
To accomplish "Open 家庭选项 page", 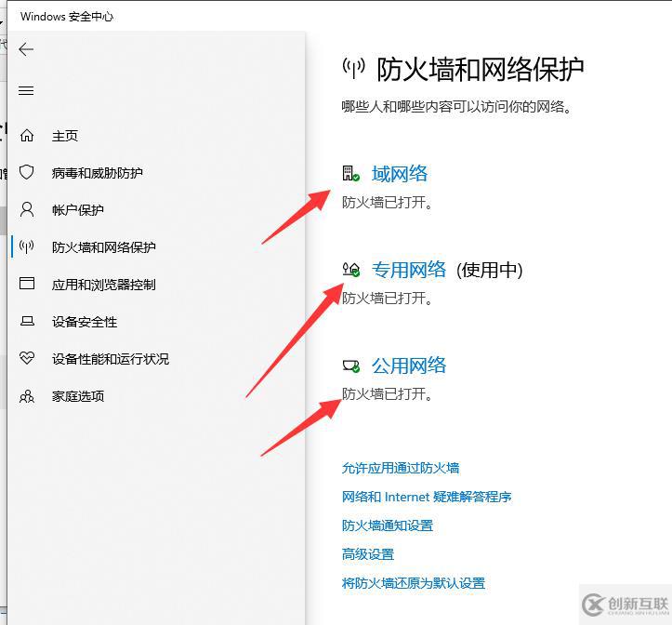I will pos(78,396).
